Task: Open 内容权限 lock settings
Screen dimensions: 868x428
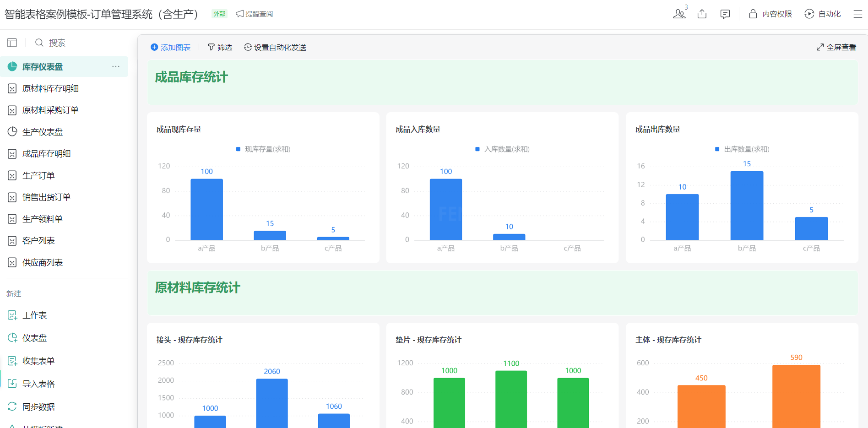Action: (x=770, y=14)
